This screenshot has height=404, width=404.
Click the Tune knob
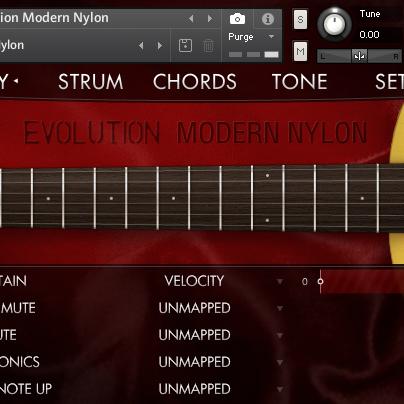click(x=334, y=24)
